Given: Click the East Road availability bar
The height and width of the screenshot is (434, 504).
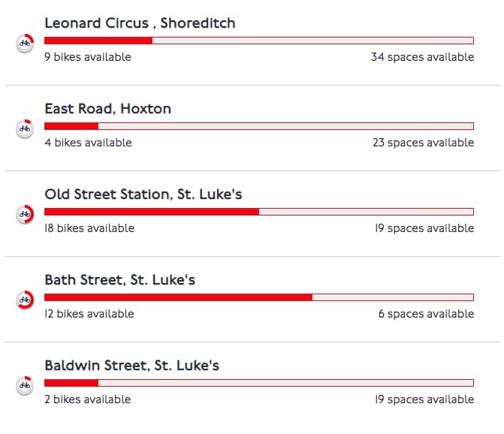Looking at the screenshot, I should tap(258, 126).
